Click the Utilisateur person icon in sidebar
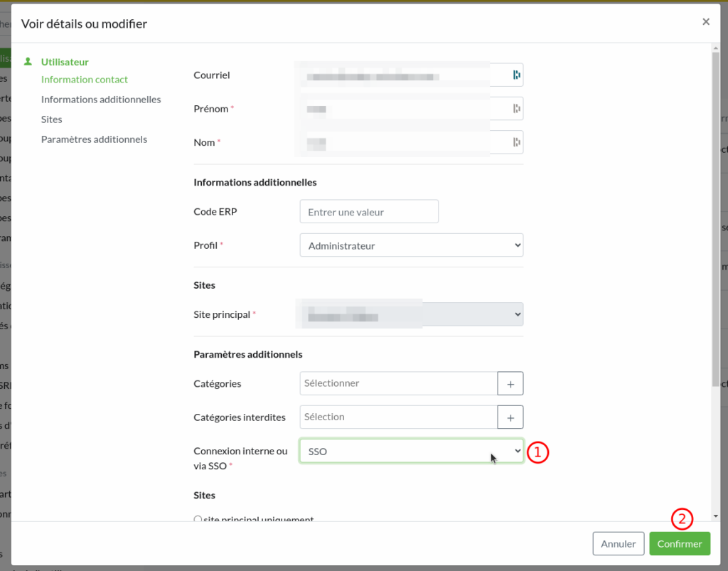This screenshot has width=728, height=571. coord(28,62)
